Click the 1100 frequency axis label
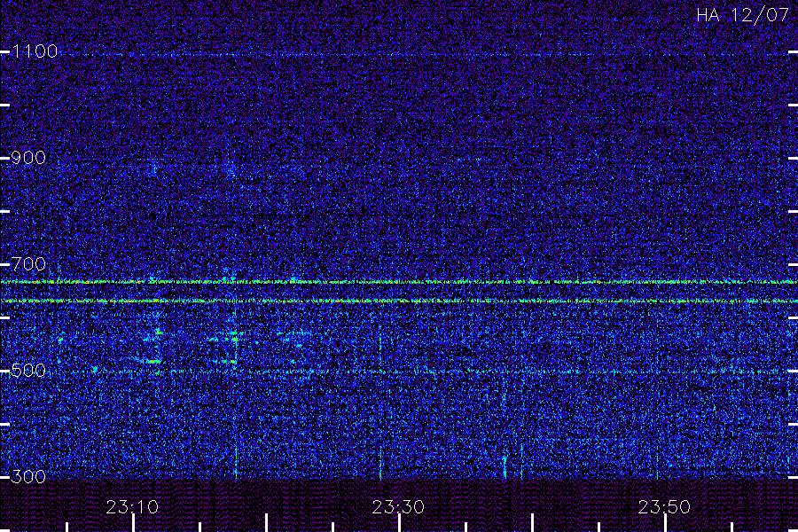Image resolution: width=798 pixels, height=532 pixels. point(35,51)
